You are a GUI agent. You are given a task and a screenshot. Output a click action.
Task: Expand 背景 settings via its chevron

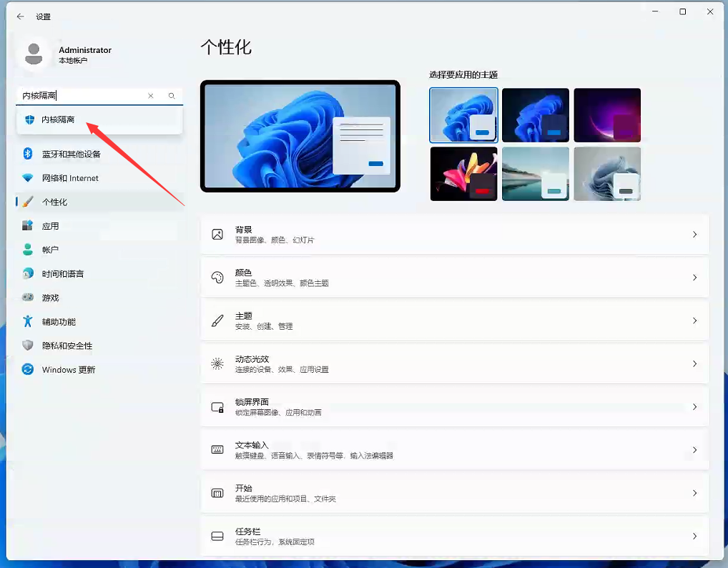(694, 235)
